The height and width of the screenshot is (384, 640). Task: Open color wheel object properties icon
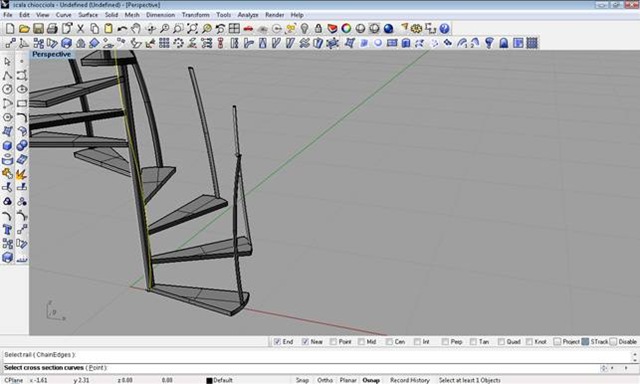pos(346,29)
